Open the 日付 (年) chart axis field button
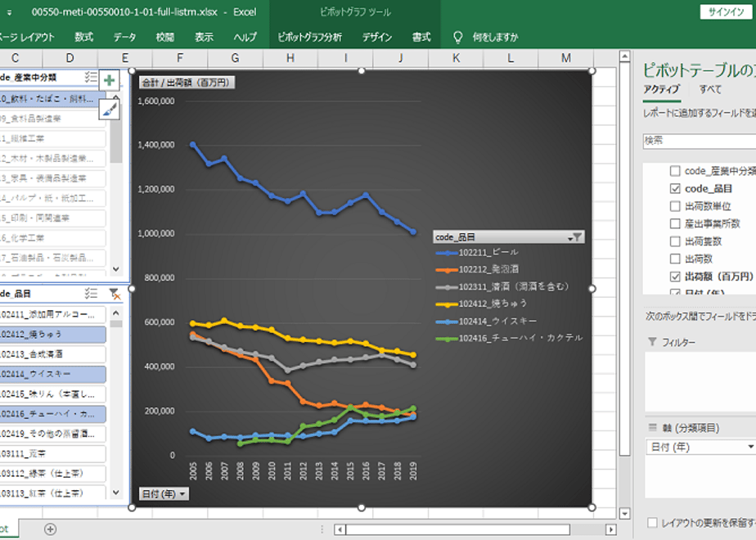756x540 pixels. 164,493
